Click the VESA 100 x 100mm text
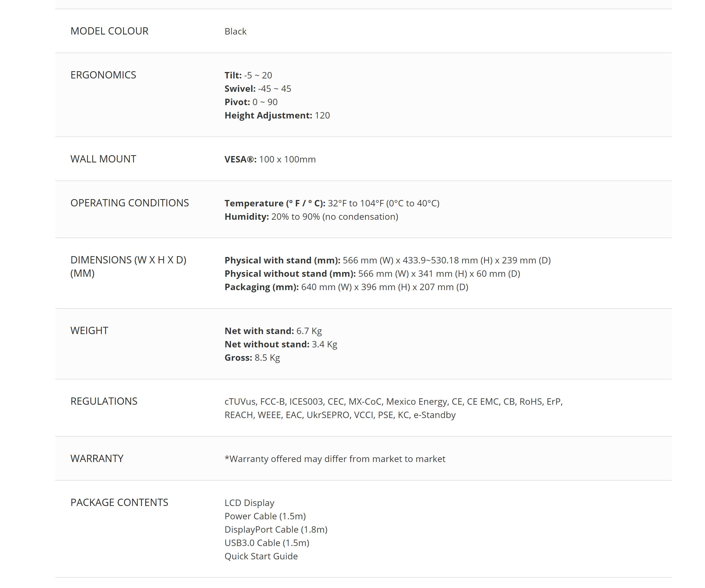The image size is (705, 588). coord(270,159)
